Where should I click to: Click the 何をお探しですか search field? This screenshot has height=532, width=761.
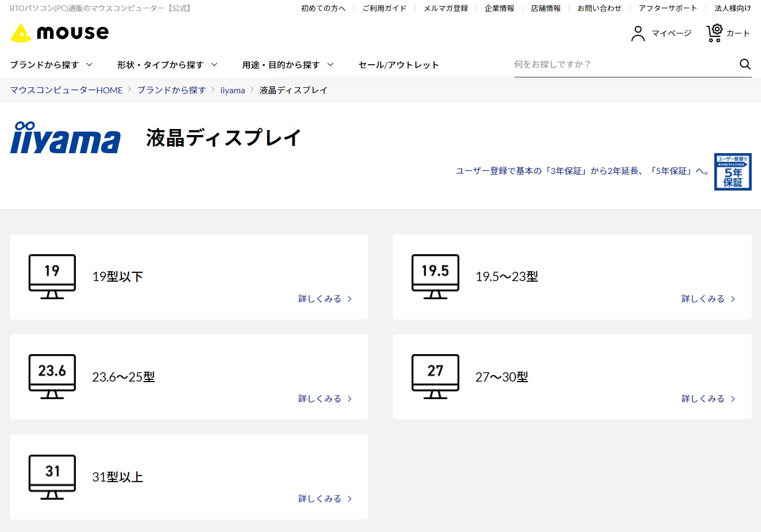[x=625, y=64]
